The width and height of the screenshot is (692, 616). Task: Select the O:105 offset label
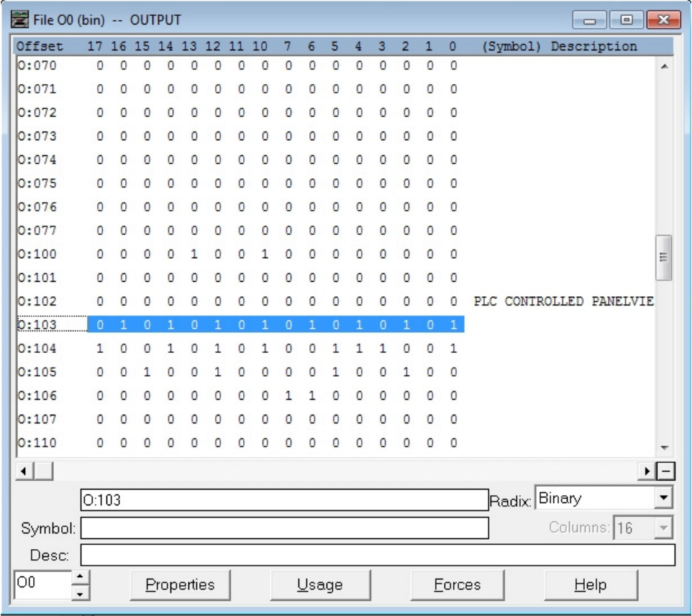click(x=37, y=372)
